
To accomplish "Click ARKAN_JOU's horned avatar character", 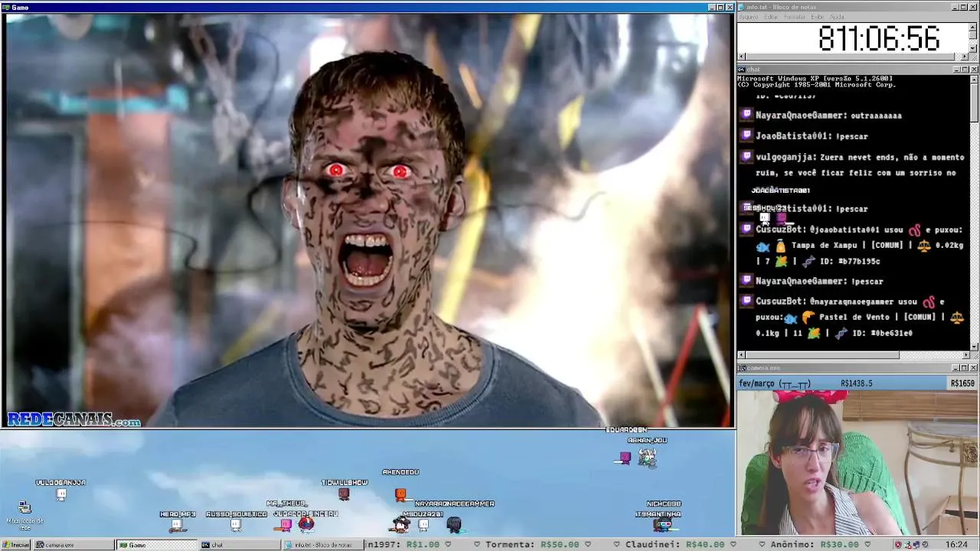I will pos(648,457).
